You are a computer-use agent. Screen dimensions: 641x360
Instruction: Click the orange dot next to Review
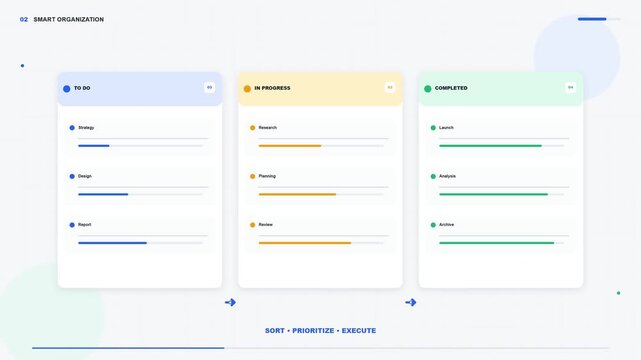pyautogui.click(x=253, y=225)
